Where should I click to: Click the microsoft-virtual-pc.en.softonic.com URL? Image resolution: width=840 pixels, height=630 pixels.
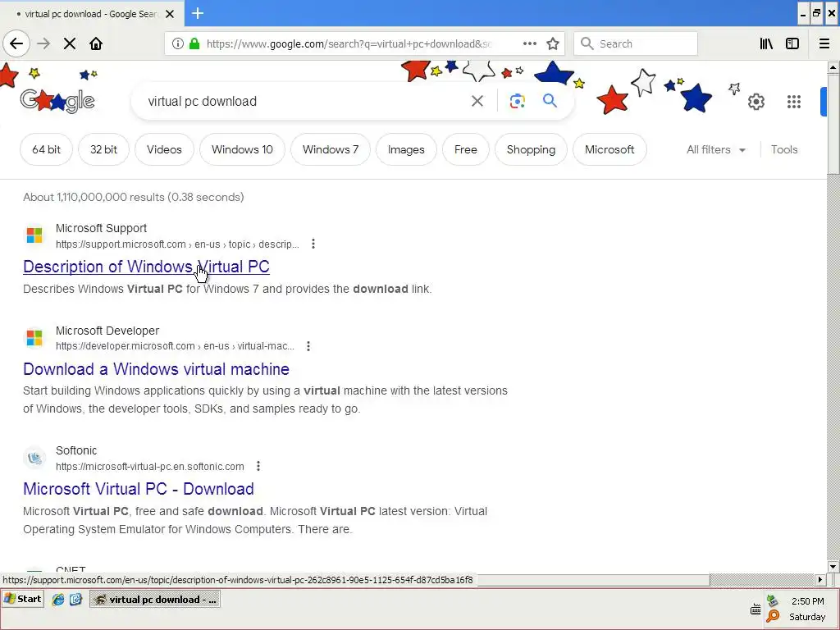pyautogui.click(x=150, y=466)
